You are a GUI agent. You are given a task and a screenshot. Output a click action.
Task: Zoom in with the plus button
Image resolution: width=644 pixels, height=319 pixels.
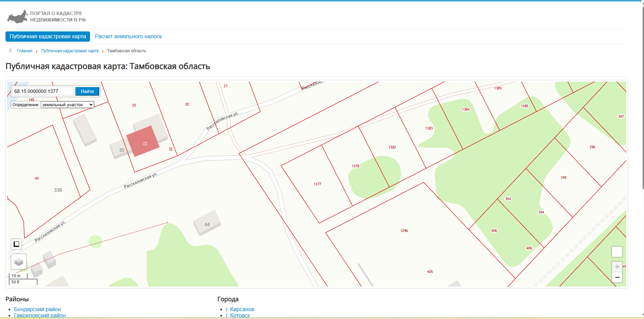[617, 267]
